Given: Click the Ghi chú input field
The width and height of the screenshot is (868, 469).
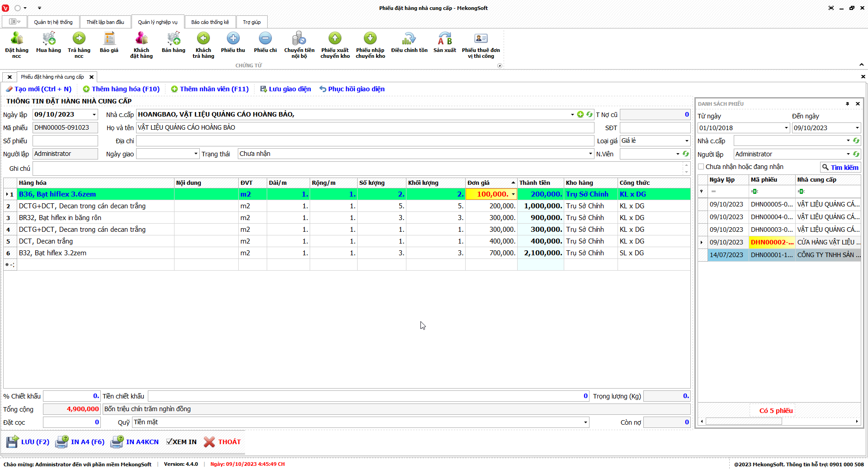Looking at the screenshot, I should pyautogui.click(x=357, y=169).
